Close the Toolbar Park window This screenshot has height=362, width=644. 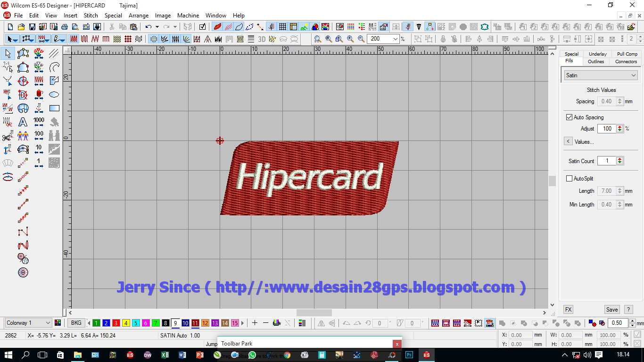click(x=397, y=344)
